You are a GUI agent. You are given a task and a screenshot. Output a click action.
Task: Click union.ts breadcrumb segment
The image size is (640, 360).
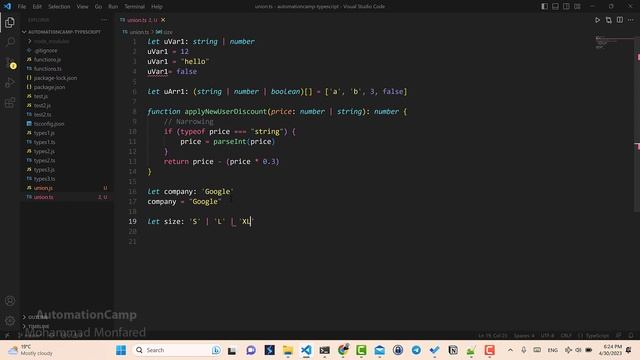(139, 32)
